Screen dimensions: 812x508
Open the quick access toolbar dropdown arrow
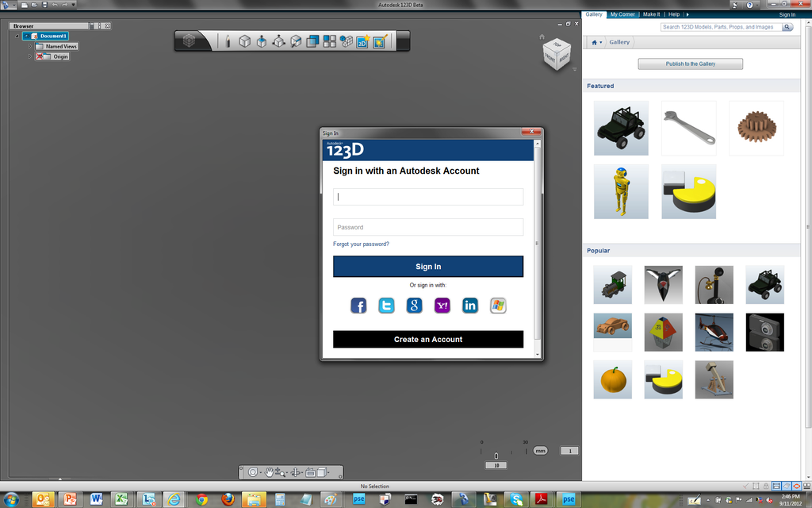coord(73,5)
